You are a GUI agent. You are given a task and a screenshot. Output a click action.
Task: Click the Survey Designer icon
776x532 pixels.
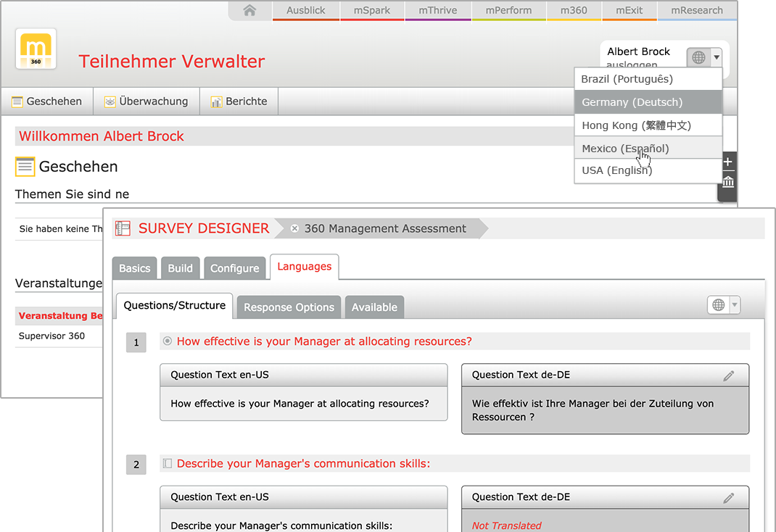(123, 228)
